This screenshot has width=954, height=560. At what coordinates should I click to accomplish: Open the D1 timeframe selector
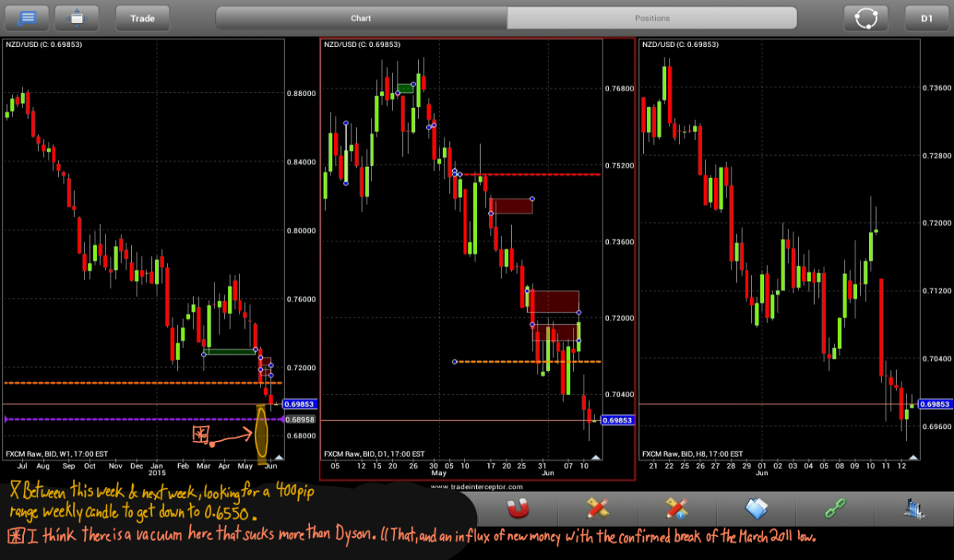click(x=927, y=17)
